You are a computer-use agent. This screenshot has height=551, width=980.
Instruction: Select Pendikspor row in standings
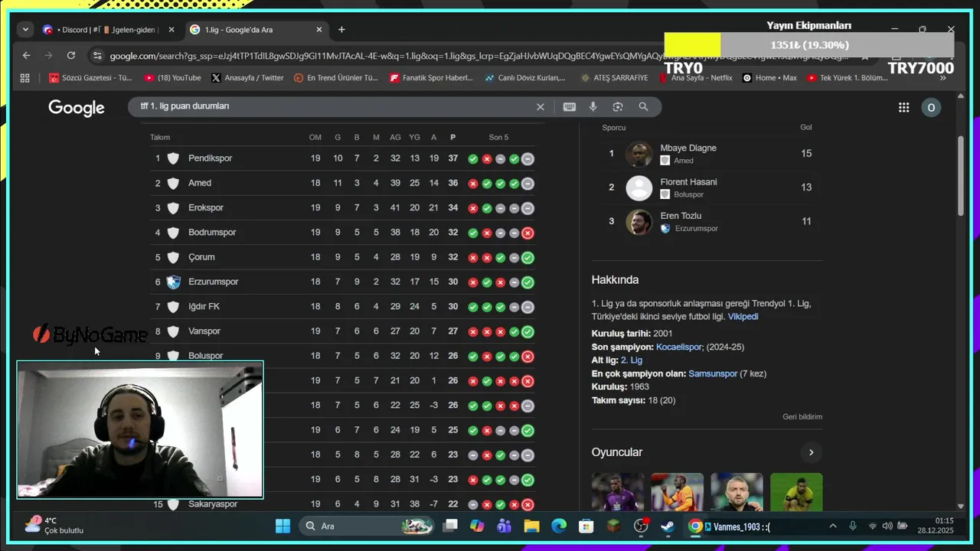click(343, 158)
